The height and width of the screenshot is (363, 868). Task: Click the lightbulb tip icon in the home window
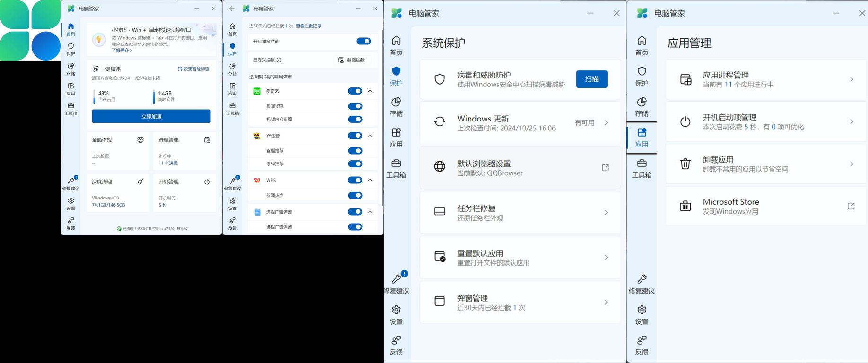pos(99,40)
